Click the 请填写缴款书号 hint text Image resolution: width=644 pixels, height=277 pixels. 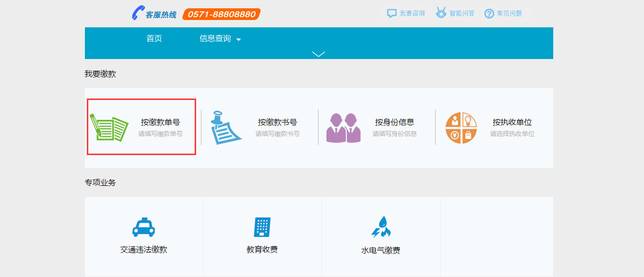[278, 134]
